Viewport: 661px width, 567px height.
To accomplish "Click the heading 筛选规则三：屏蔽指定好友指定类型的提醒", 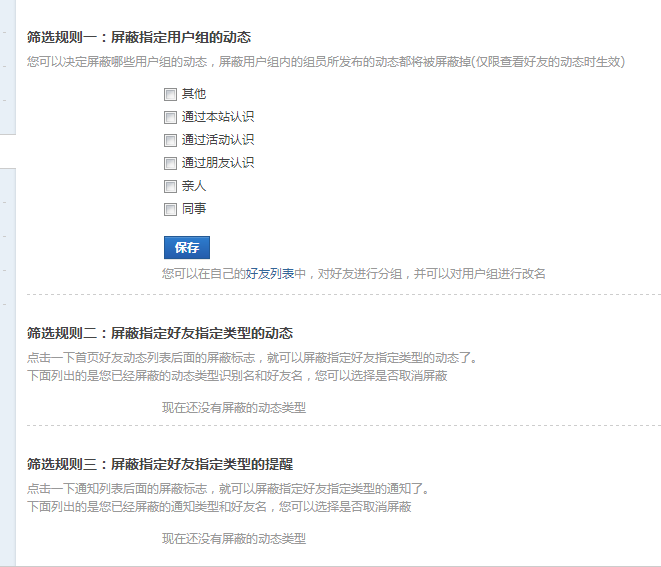I will [x=160, y=465].
